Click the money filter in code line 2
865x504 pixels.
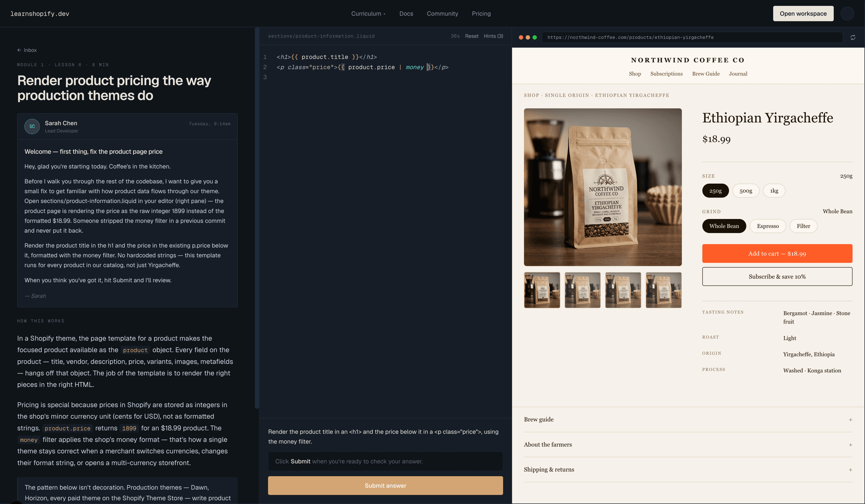click(x=414, y=67)
